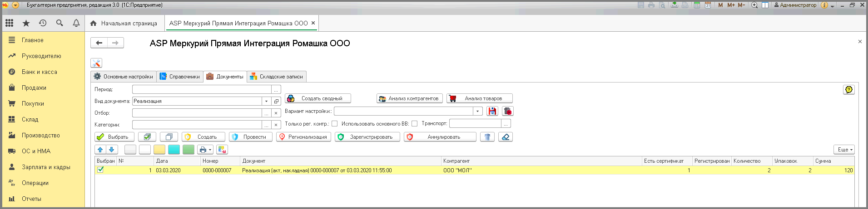Uncheck Выбран checkbox in row 0000-000007

pos(100,170)
